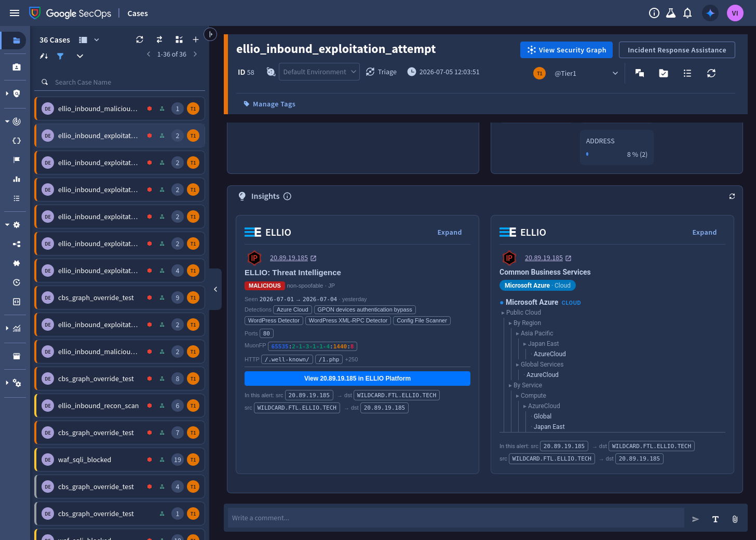
Task: Expand the chevron next to filter icon
Action: (x=80, y=56)
